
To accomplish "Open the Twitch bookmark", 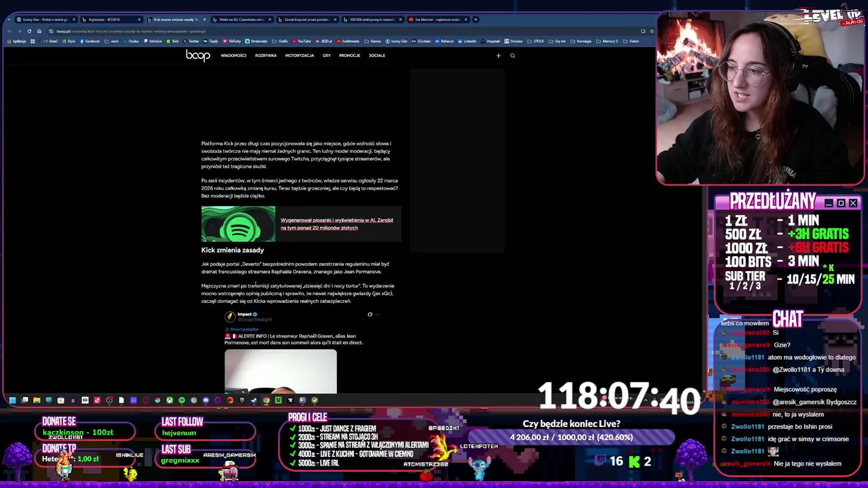I will (631, 41).
